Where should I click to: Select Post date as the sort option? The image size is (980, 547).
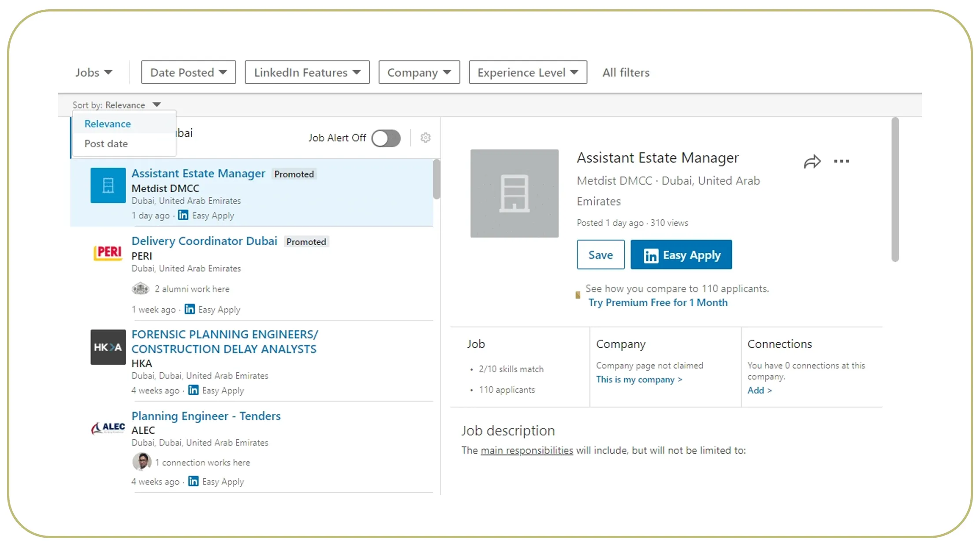[x=106, y=143]
